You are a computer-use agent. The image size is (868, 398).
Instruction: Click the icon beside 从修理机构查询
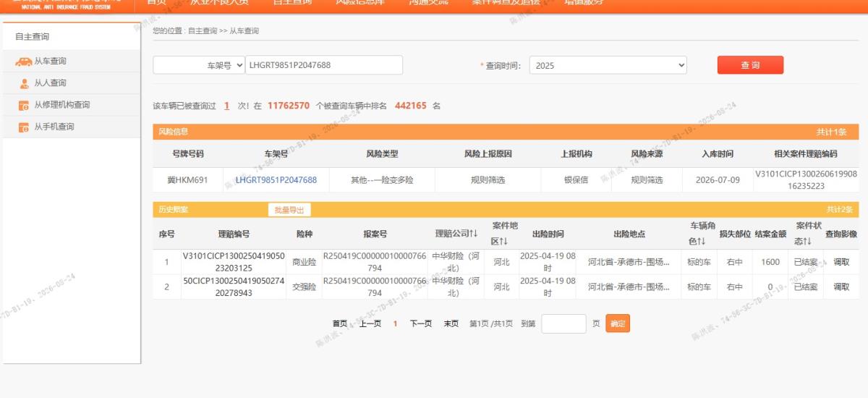24,106
